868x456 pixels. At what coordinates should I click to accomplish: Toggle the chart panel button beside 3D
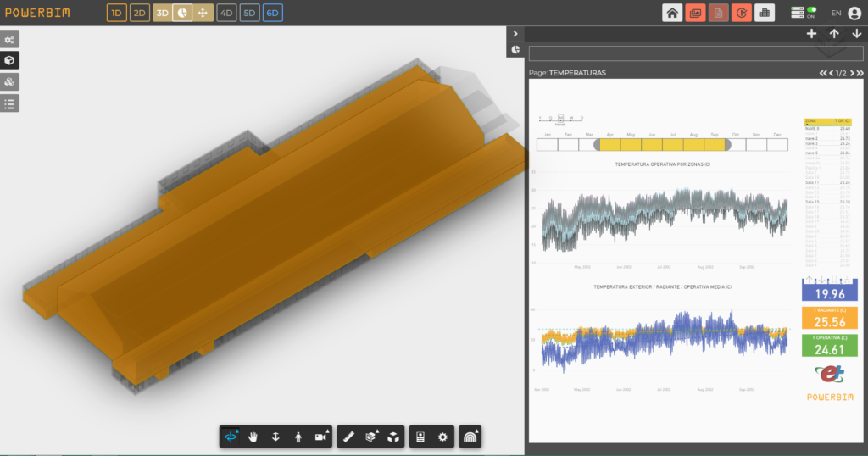click(x=182, y=13)
